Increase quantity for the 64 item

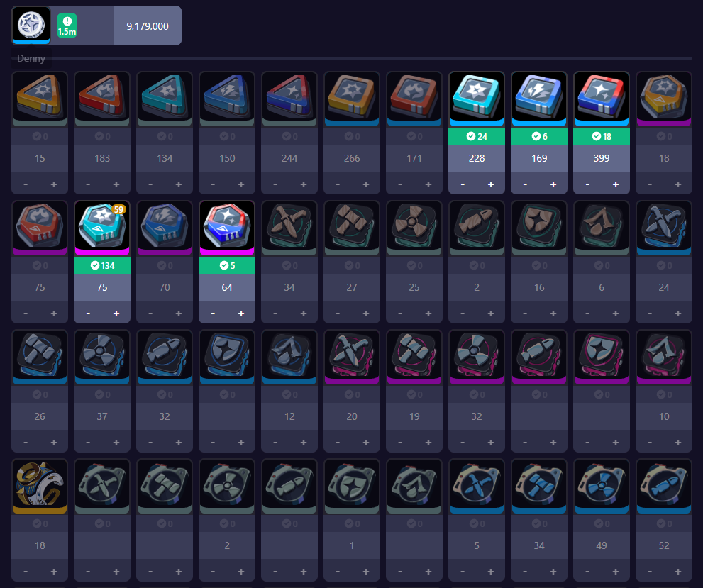coord(241,314)
